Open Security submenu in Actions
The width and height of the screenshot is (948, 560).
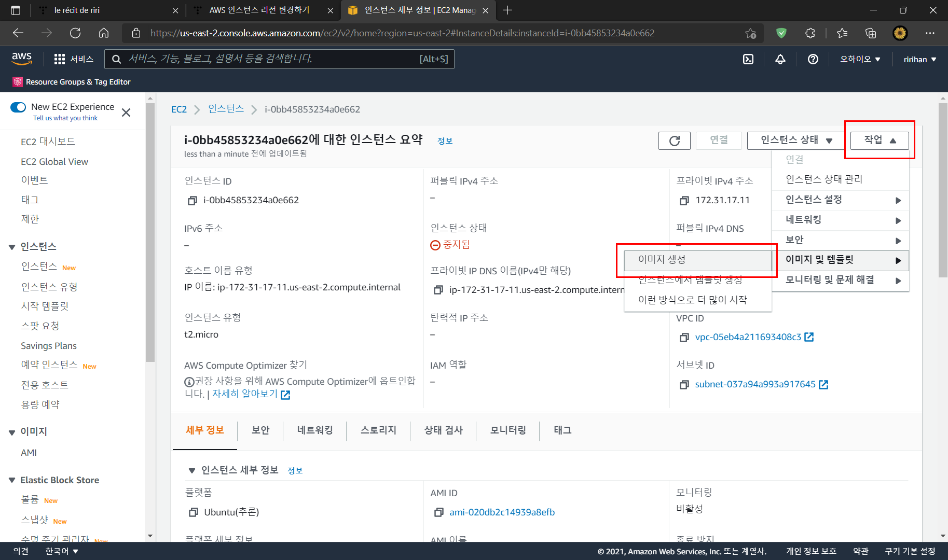pos(841,240)
